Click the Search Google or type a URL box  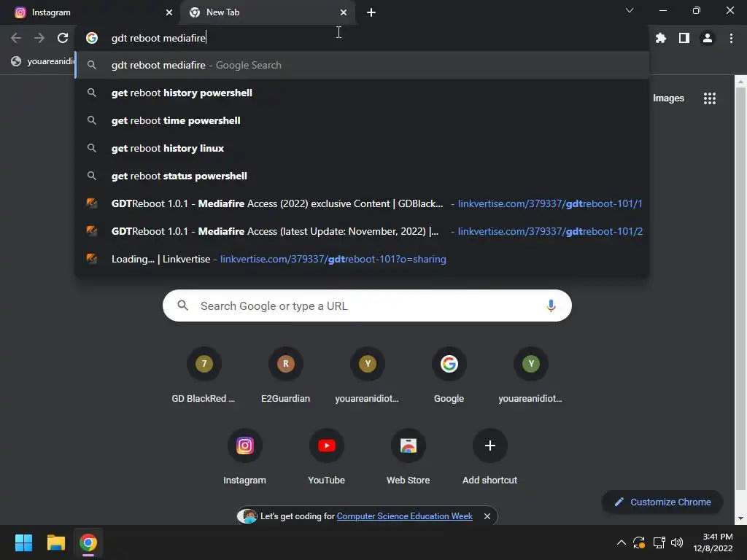367,306
